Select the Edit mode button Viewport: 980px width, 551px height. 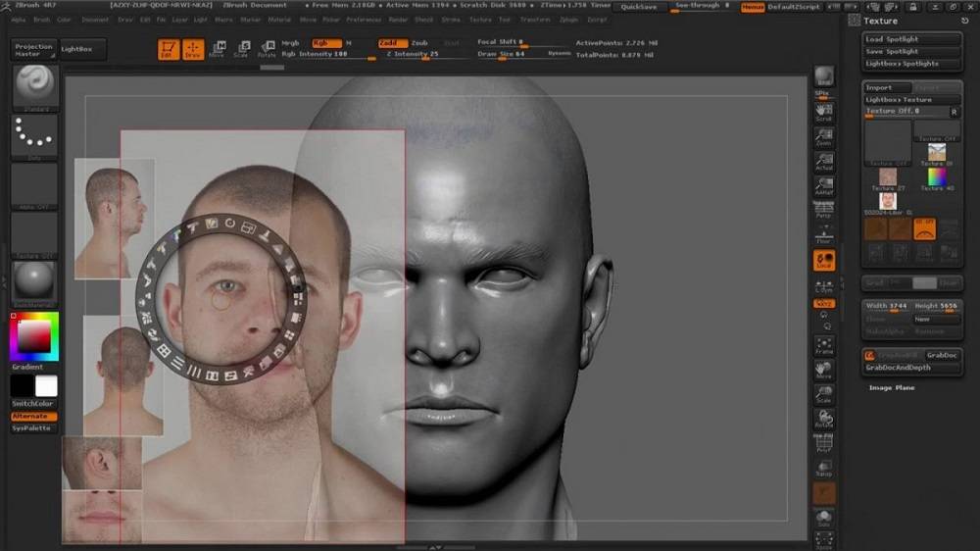pos(168,49)
